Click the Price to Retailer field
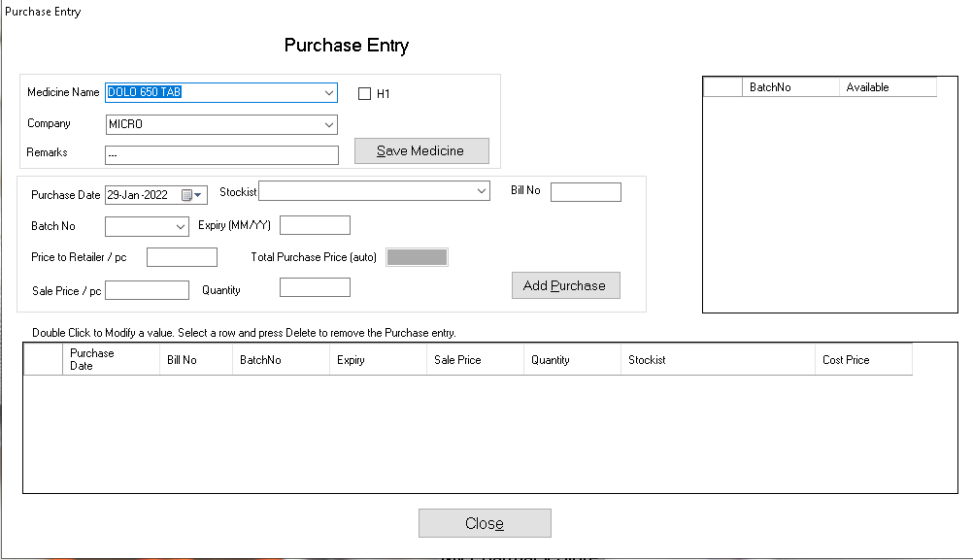Image resolution: width=973 pixels, height=560 pixels. [x=182, y=257]
